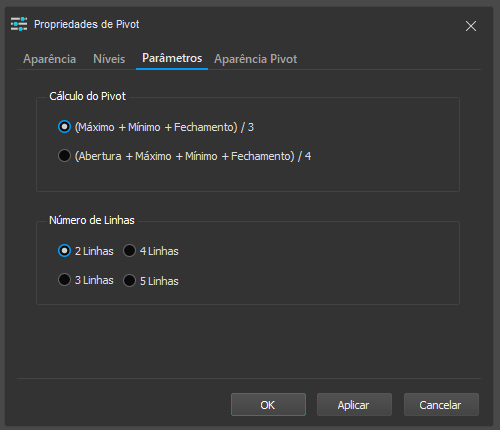
Task: Switch to the Aparência tab
Action: (x=49, y=59)
